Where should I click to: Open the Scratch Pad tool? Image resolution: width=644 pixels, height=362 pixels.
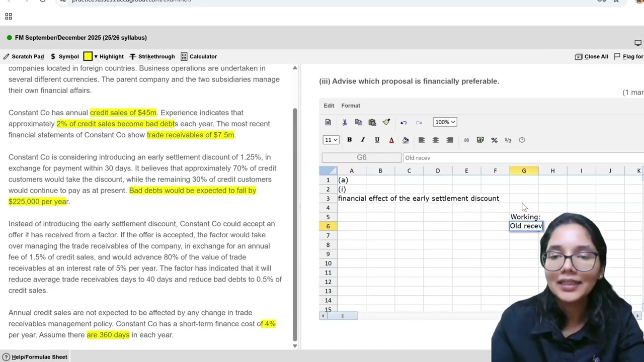24,56
